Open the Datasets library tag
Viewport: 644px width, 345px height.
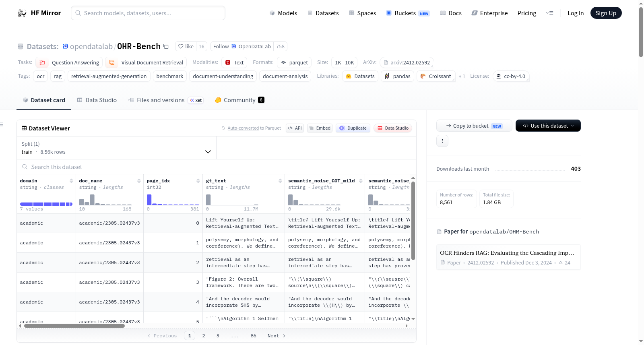pyautogui.click(x=360, y=76)
